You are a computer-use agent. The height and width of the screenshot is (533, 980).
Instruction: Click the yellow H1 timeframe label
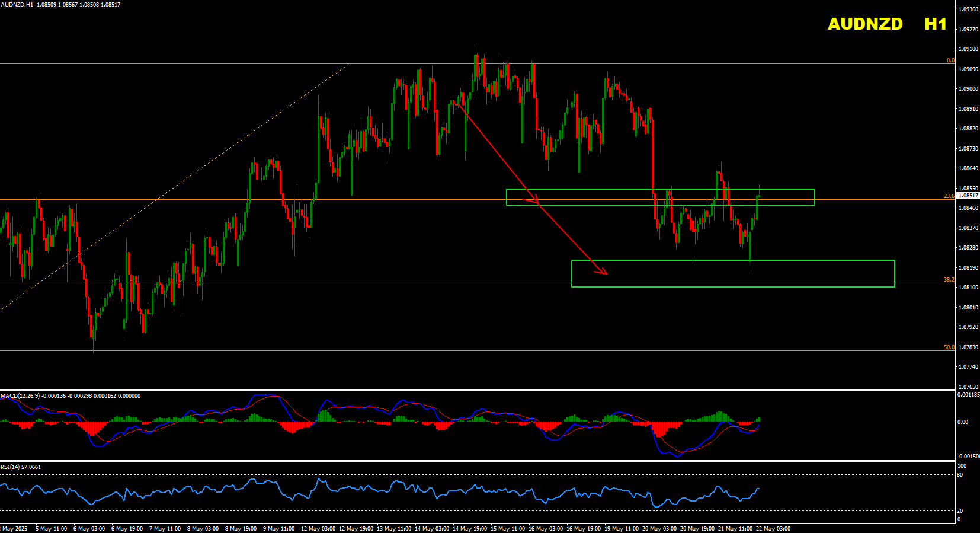click(936, 24)
